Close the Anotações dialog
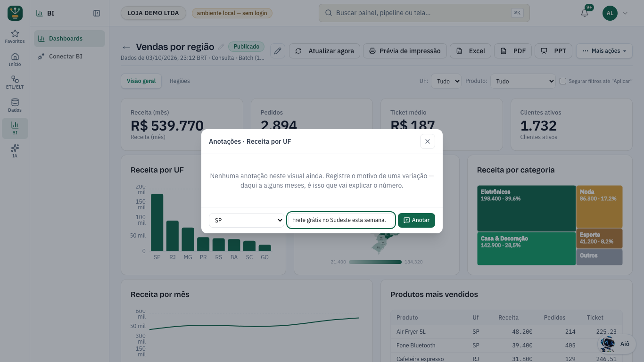Viewport: 644px width, 362px height. tap(428, 141)
